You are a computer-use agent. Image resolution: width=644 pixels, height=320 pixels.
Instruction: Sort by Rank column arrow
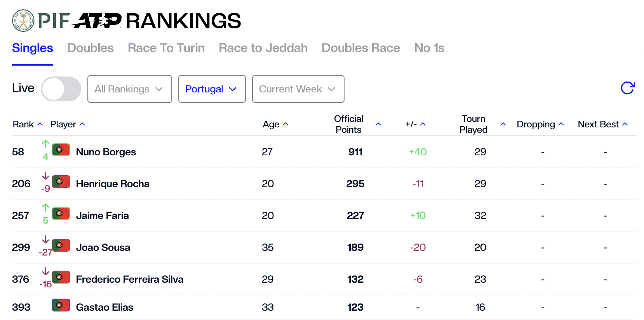[x=40, y=124]
